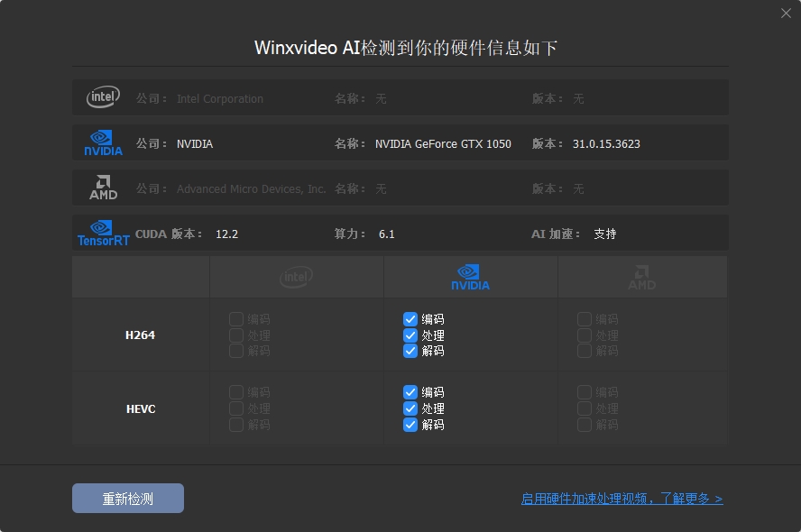Close the hardware info dialog with the X

pos(786,14)
